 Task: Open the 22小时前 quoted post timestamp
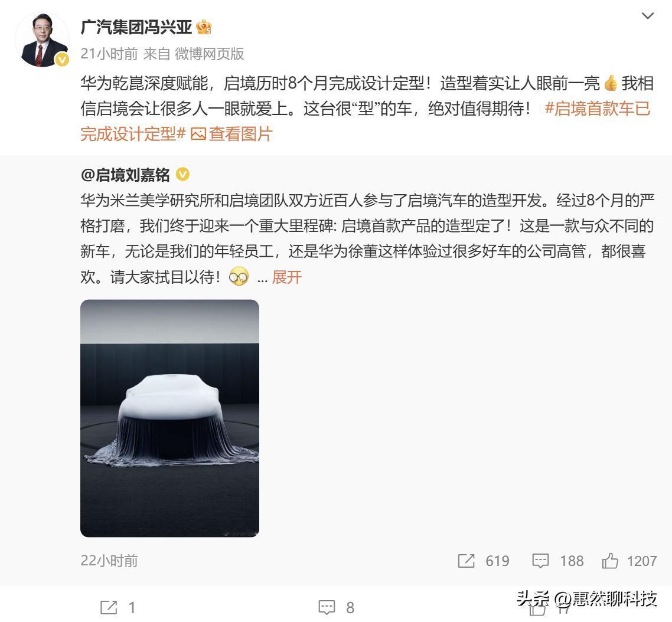[x=109, y=561]
